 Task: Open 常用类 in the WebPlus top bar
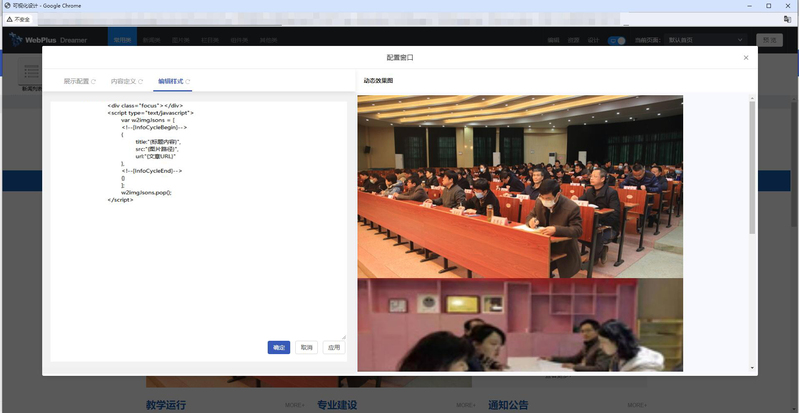(x=122, y=40)
